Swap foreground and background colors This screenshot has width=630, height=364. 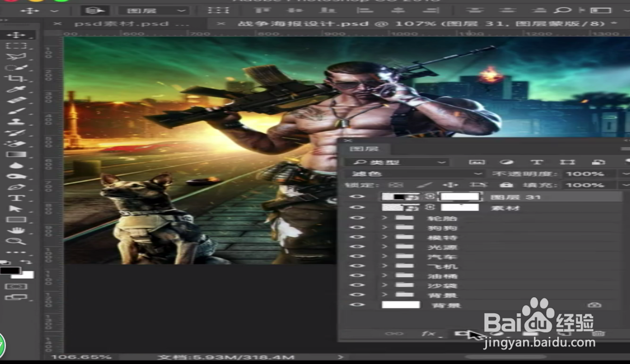pyautogui.click(x=27, y=262)
